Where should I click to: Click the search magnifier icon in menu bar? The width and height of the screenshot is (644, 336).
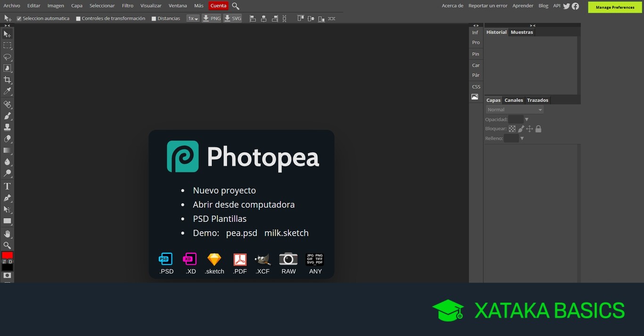[236, 6]
